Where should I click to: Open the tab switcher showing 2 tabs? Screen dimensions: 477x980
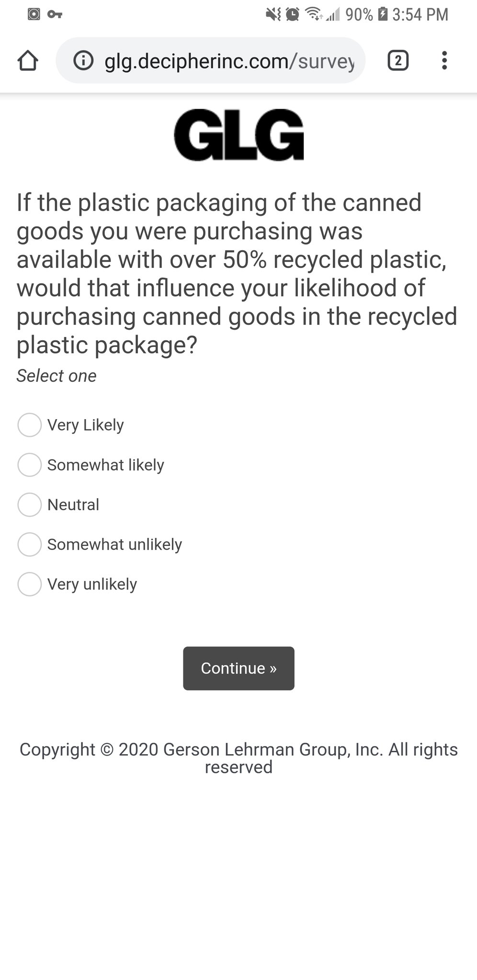pos(397,61)
